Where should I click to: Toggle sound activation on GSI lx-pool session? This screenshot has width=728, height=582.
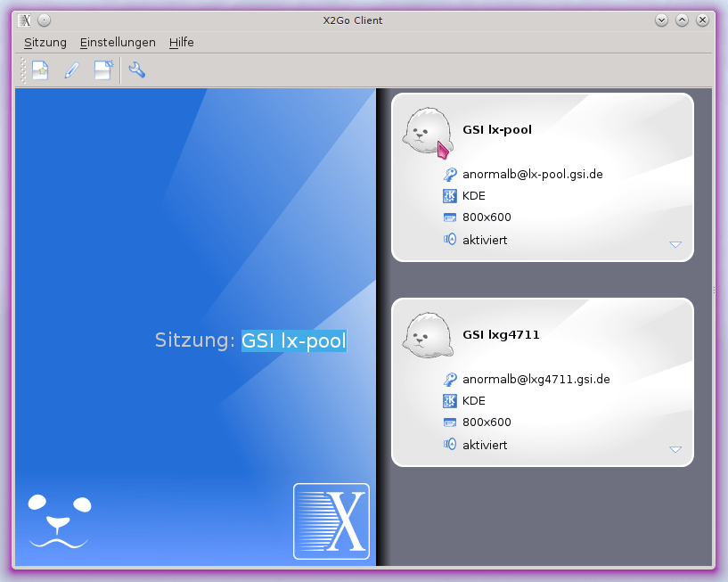coord(450,239)
